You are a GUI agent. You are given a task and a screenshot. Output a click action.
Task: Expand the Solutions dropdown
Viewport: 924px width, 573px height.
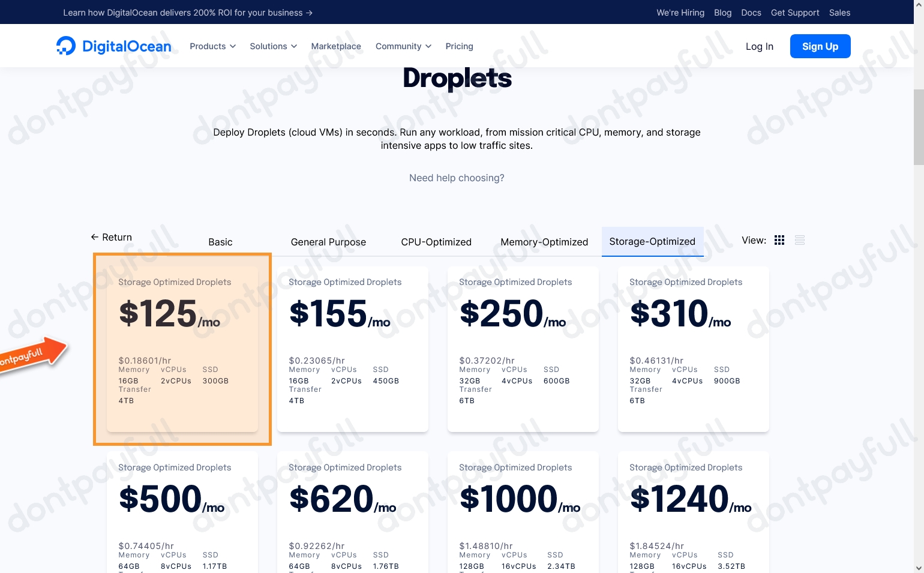(273, 46)
